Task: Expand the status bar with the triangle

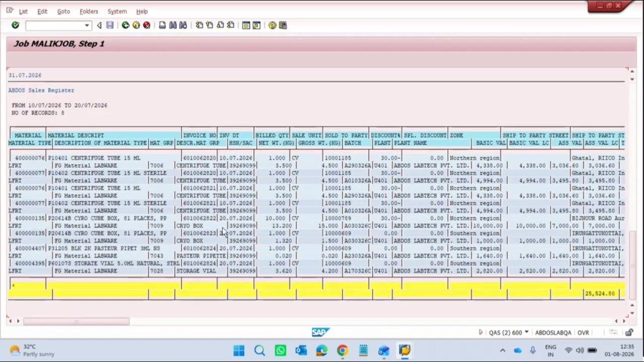Action: coord(480,332)
